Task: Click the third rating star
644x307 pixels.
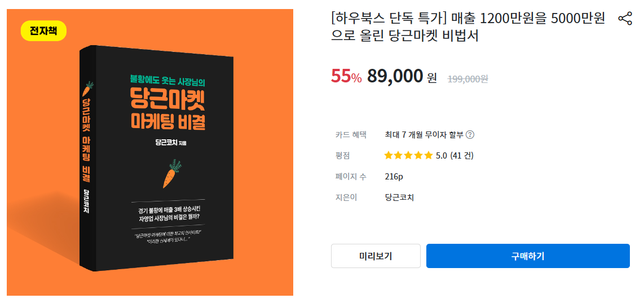Action: pyautogui.click(x=408, y=155)
